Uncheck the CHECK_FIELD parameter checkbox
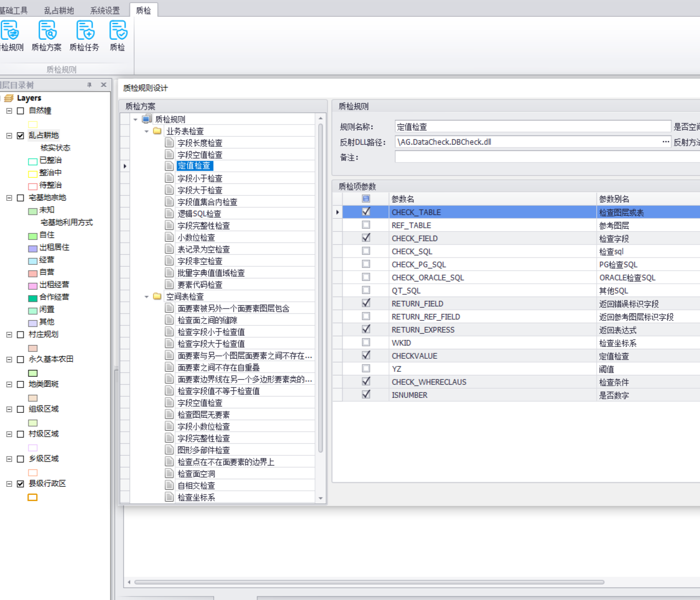Screen dimensions: 700x600 (x=366, y=238)
